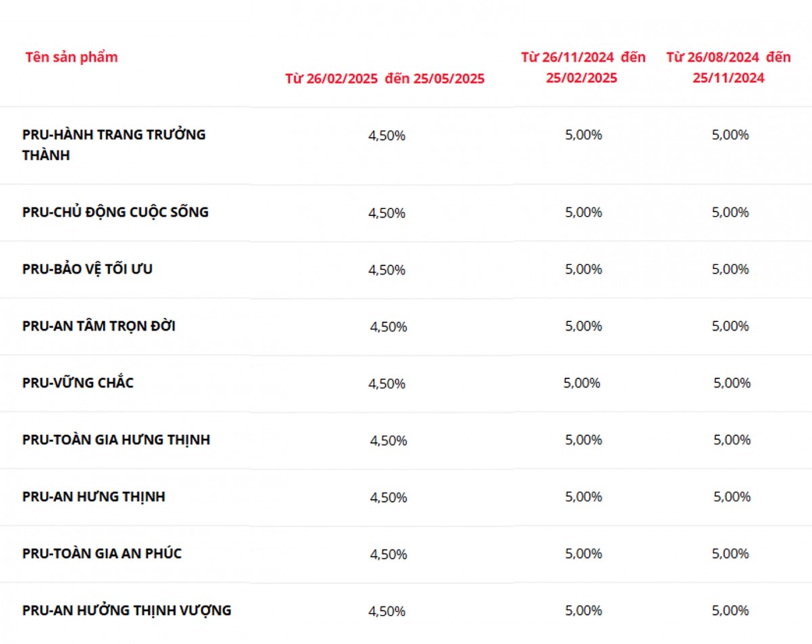The width and height of the screenshot is (812, 644).
Task: Click the PRU-VỮNG CHẮC product name
Action: (78, 383)
